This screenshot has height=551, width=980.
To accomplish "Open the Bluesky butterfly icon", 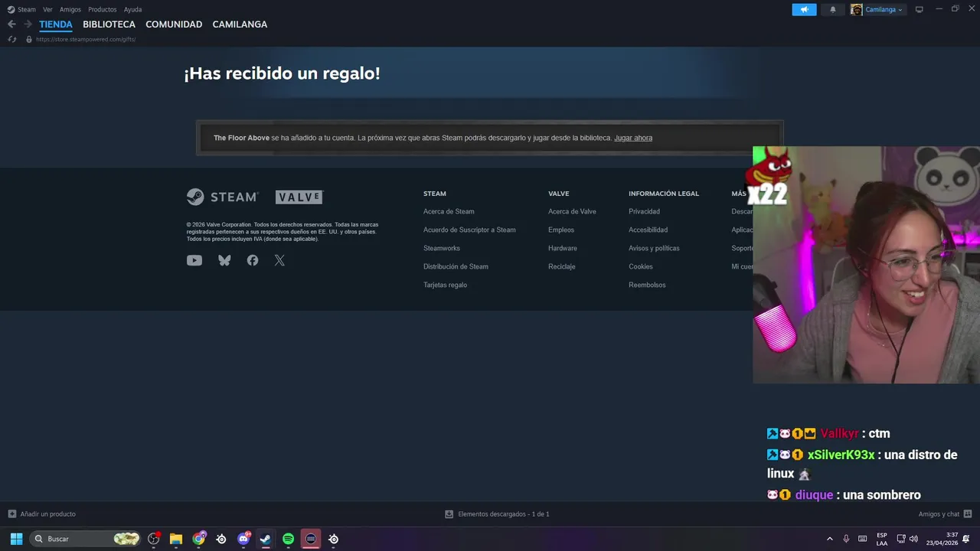I will [224, 260].
